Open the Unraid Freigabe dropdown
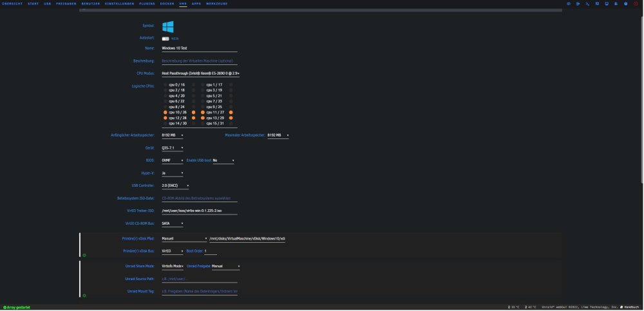The height and width of the screenshot is (311, 644). [225, 266]
